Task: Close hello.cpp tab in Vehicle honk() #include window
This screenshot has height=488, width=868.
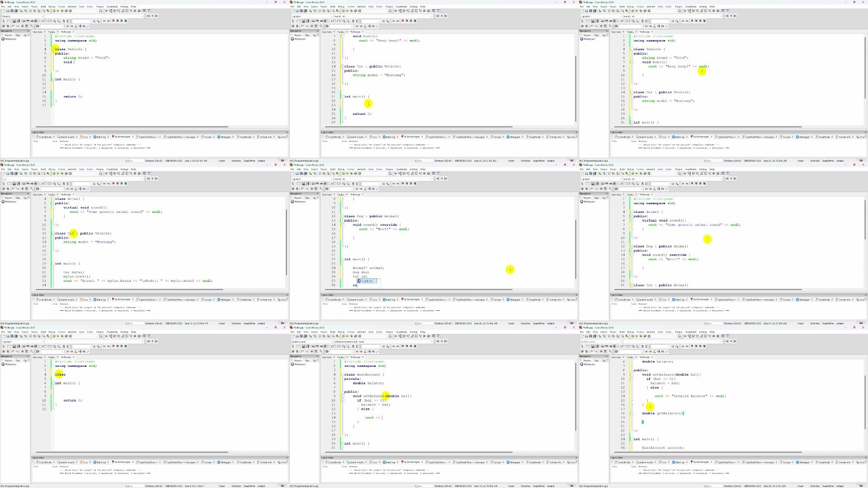Action: [x=652, y=32]
